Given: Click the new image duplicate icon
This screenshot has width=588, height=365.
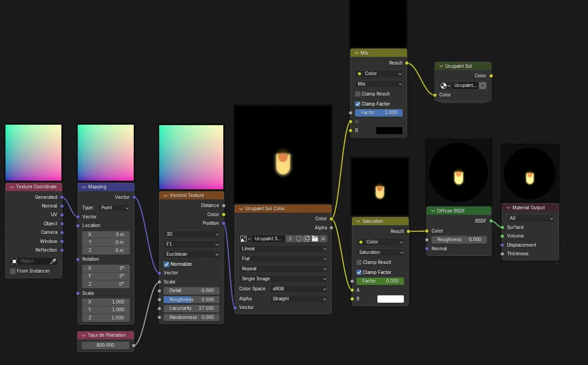Looking at the screenshot, I should (x=307, y=238).
